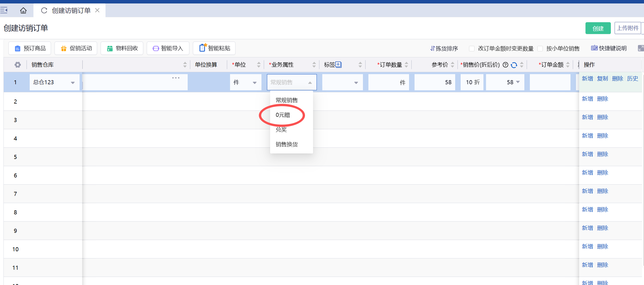Viewport: 644px width, 285px height.
Task: Click the 销售仓库 column header
Action: pos(43,65)
